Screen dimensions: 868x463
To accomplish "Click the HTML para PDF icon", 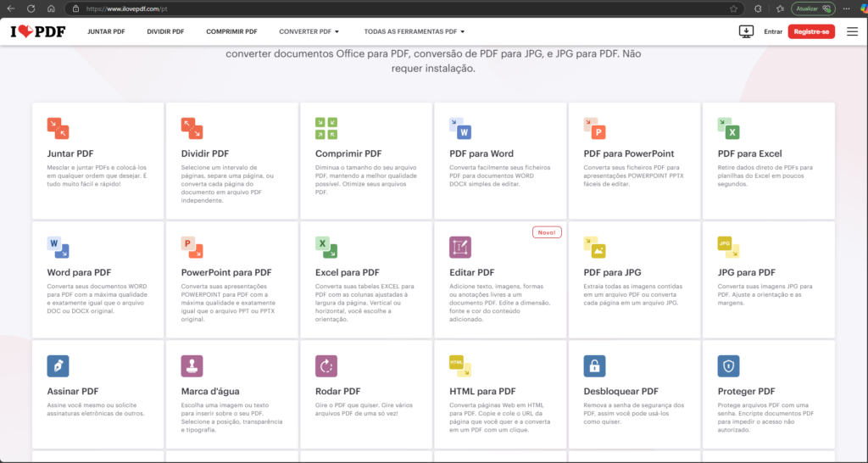I will (x=460, y=366).
